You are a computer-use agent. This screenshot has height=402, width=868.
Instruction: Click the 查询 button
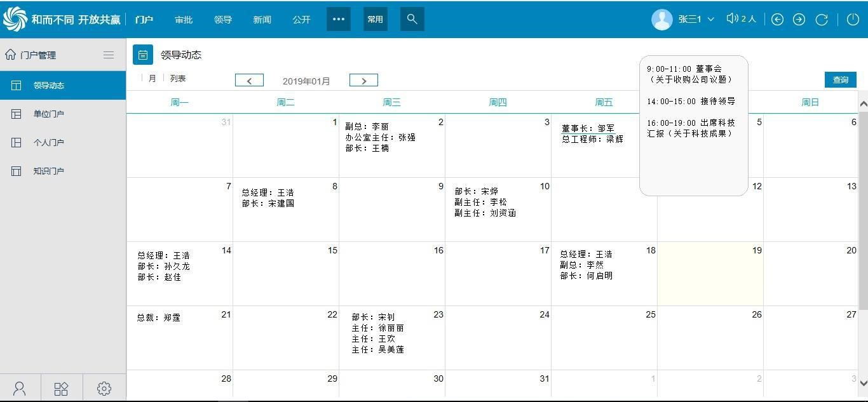840,79
